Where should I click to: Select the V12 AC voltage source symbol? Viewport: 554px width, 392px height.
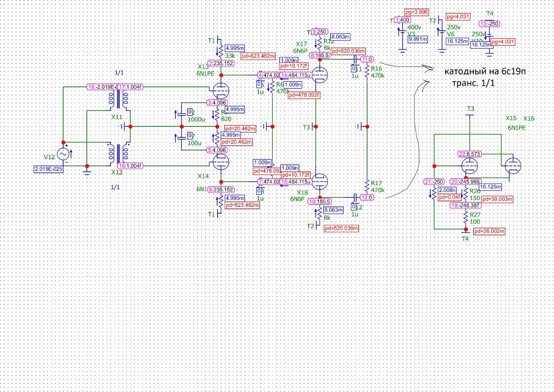coord(63,154)
